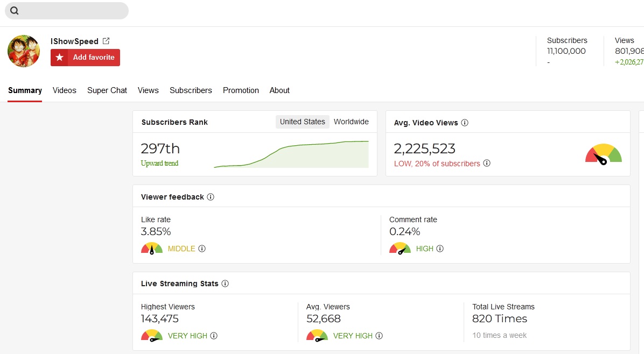Viewport: 644px width, 354px height.
Task: Click the IShowSpeed channel avatar
Action: coord(24,51)
